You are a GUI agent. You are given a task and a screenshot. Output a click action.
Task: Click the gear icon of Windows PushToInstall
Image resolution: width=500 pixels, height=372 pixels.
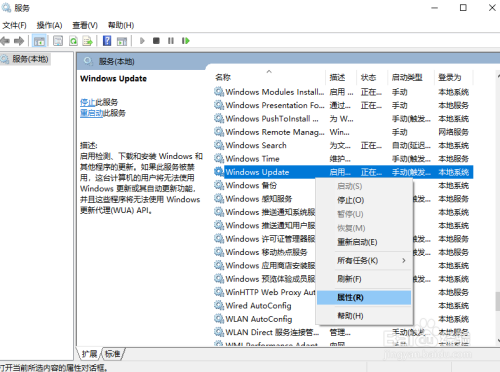(x=219, y=118)
